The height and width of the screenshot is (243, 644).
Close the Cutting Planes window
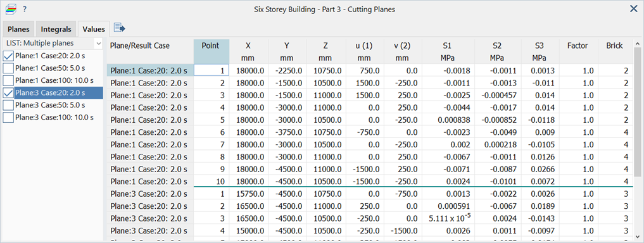[634, 9]
